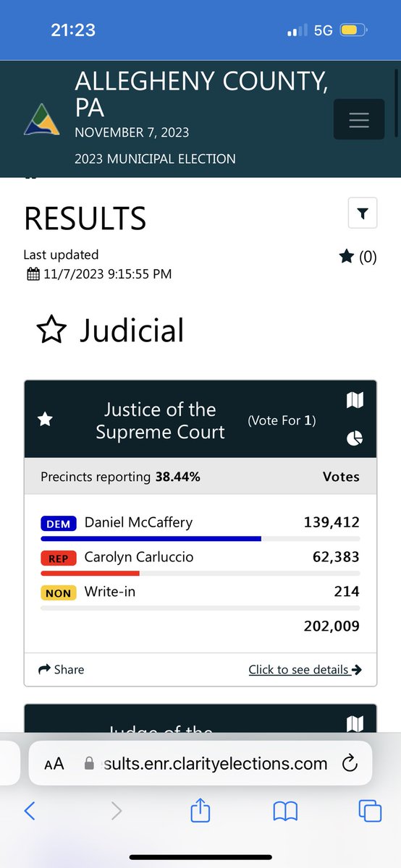401x868 pixels.
Task: Open the hamburger navigation menu
Action: tap(359, 120)
